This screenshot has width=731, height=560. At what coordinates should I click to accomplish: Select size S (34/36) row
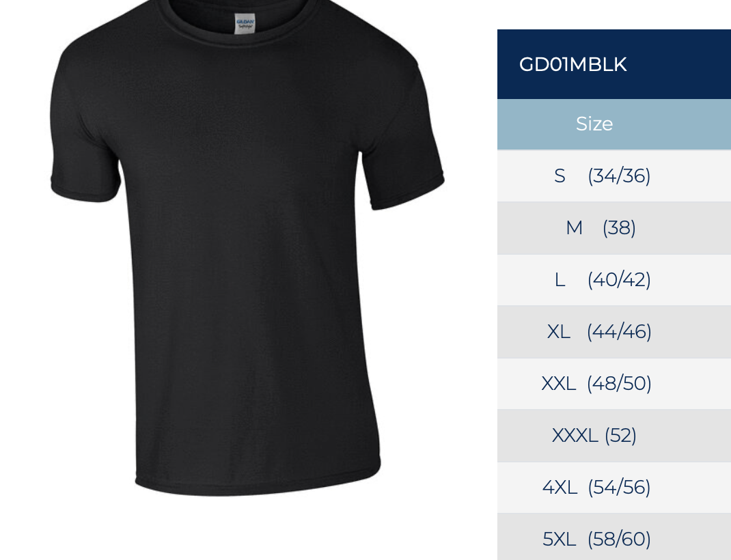coord(614,176)
